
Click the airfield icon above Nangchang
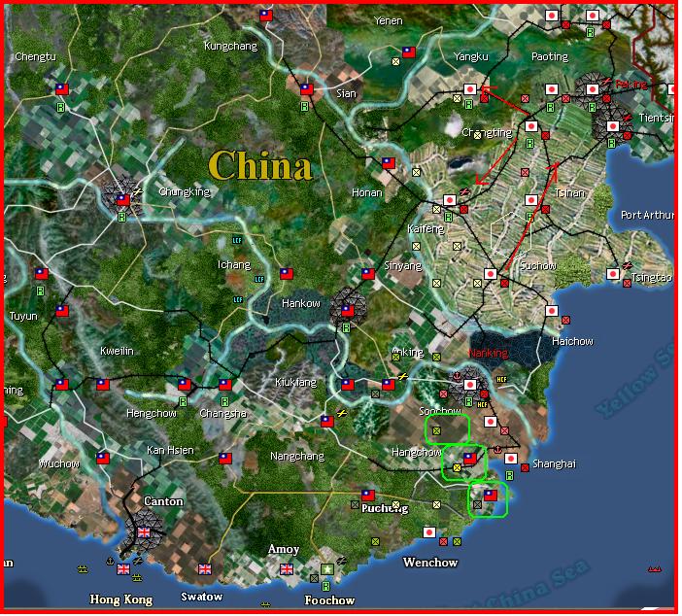342,412
